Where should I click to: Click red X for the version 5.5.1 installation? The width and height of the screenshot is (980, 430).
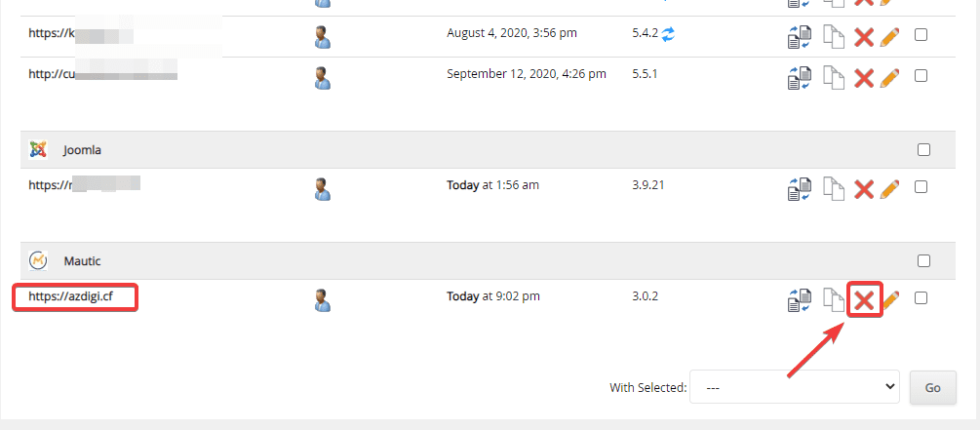[x=863, y=77]
